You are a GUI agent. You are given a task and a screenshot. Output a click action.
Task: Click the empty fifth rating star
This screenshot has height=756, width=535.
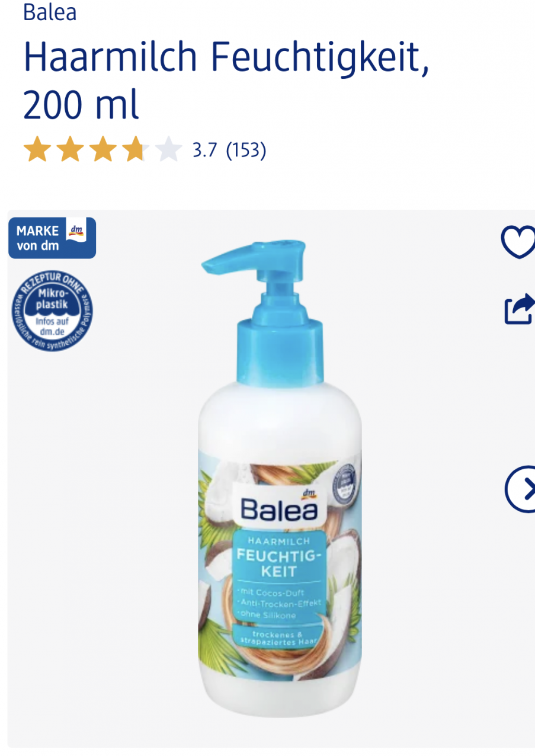(169, 150)
